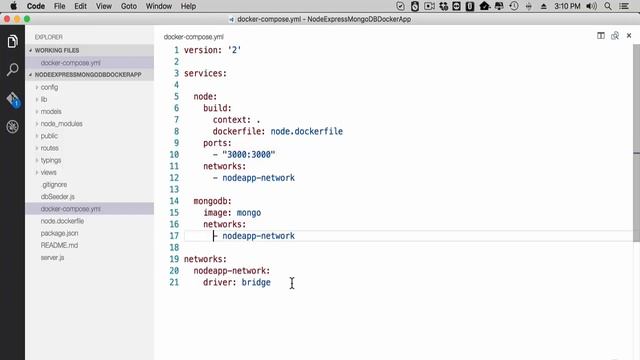Click the text "version: '2'" on line 1
640x360 pixels.
[213, 50]
